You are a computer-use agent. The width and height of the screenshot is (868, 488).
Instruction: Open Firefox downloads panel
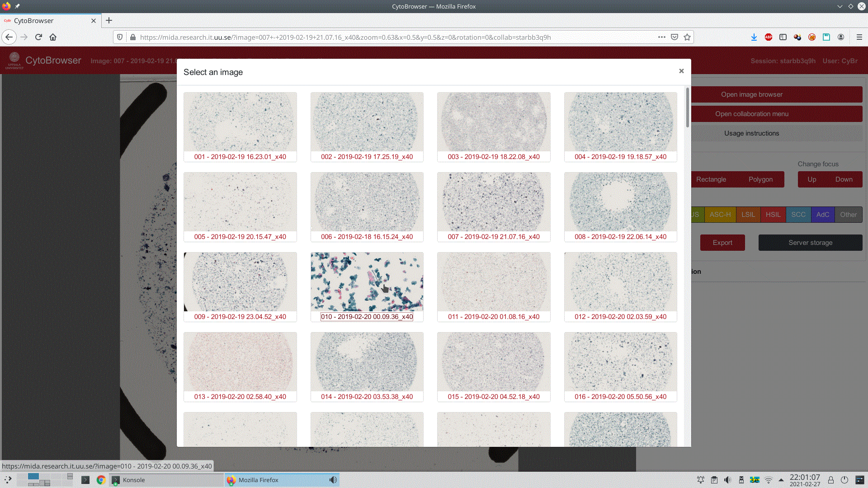pos(754,37)
